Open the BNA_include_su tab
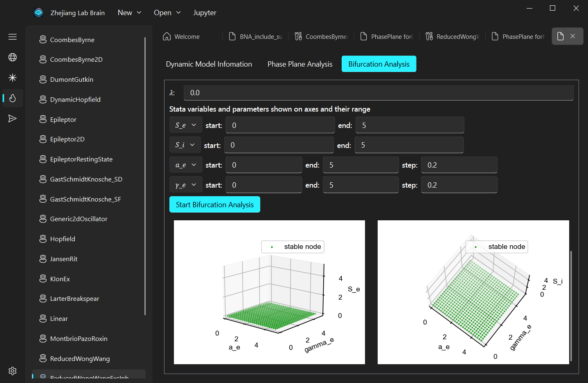This screenshot has height=383, width=588. pos(256,36)
